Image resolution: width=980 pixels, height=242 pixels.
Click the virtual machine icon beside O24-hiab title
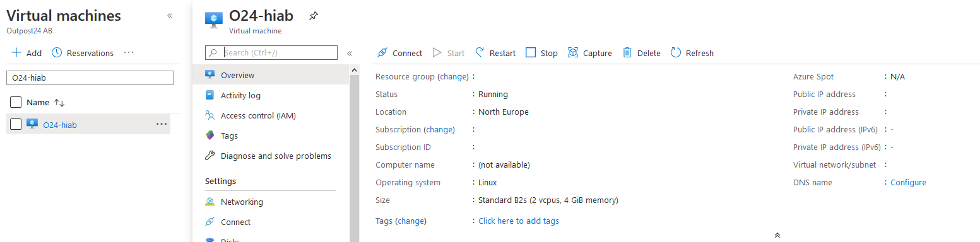click(x=214, y=20)
